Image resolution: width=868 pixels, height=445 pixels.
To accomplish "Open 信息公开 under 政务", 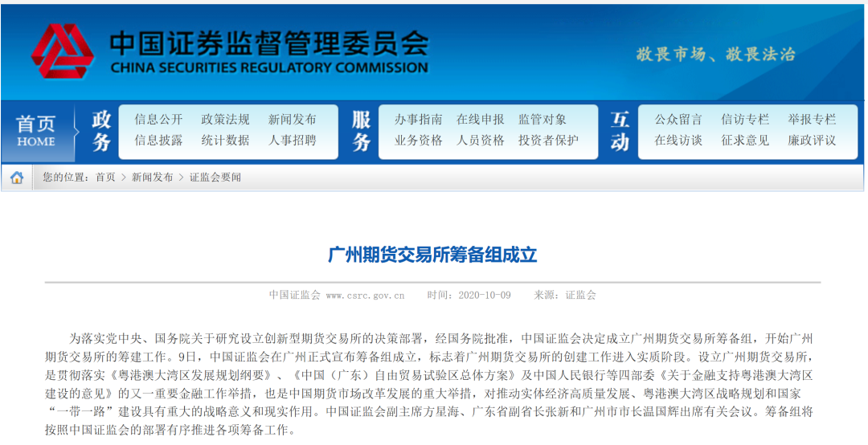I will click(158, 120).
